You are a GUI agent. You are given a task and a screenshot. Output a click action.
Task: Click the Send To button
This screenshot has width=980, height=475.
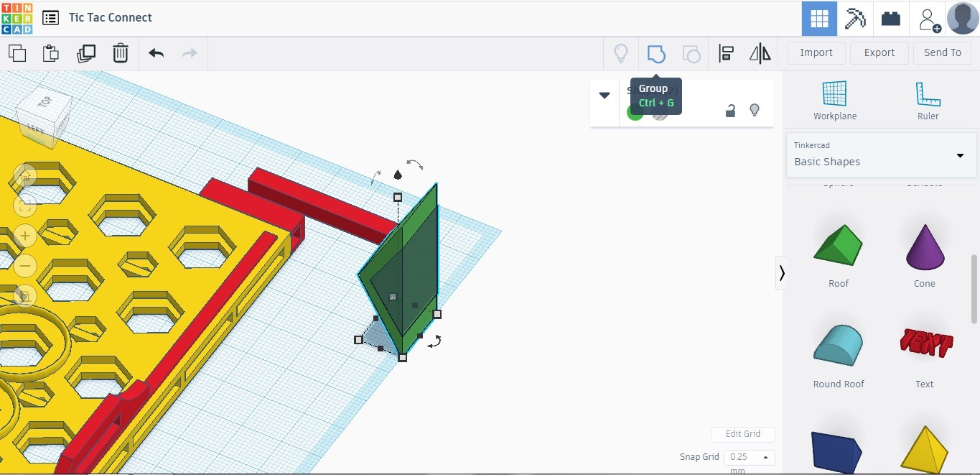(x=943, y=52)
